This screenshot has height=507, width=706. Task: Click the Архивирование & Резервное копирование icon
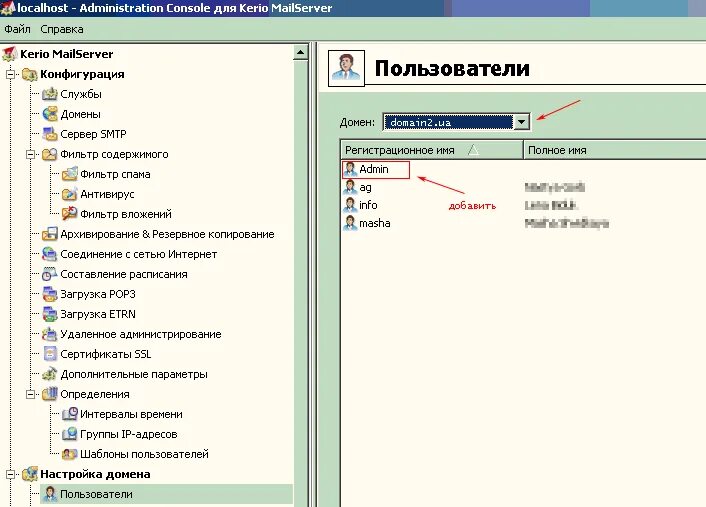click(50, 234)
